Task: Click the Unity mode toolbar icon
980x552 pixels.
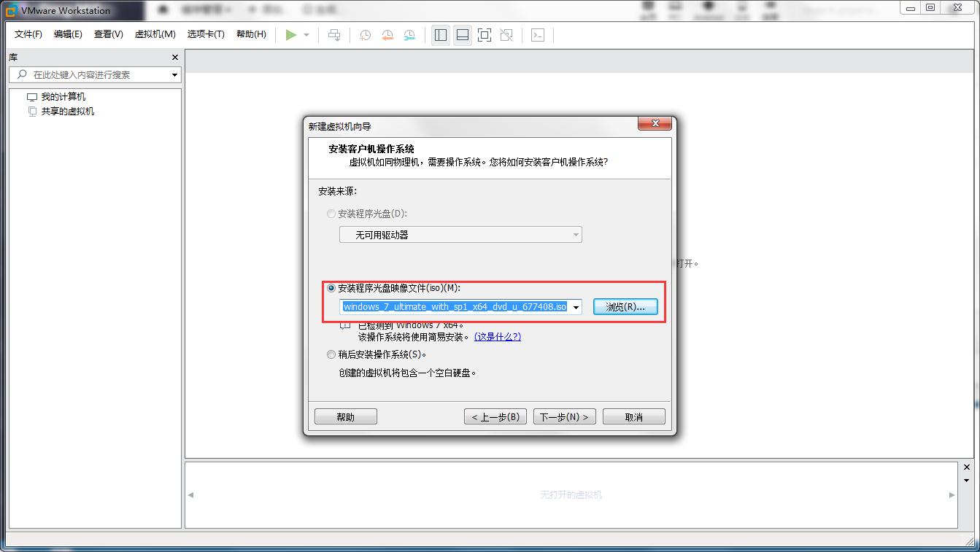Action: click(x=507, y=35)
